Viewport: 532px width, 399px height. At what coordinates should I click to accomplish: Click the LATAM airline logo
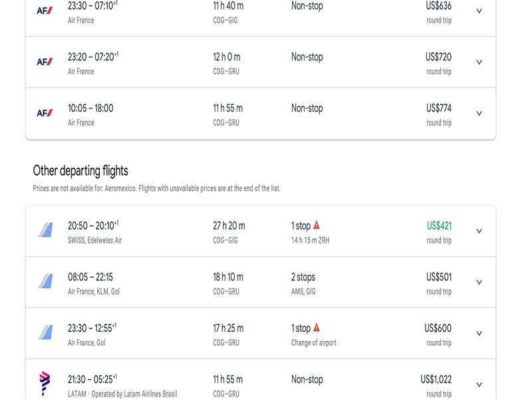45,384
